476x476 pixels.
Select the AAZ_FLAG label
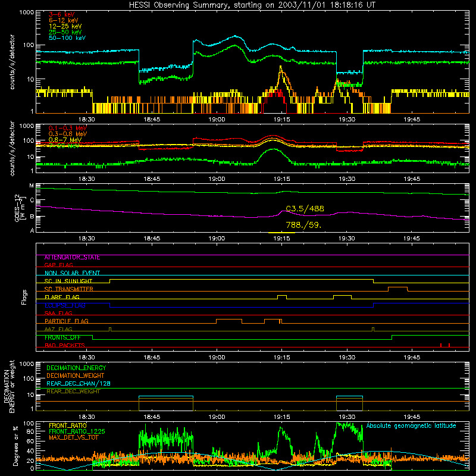click(58, 329)
